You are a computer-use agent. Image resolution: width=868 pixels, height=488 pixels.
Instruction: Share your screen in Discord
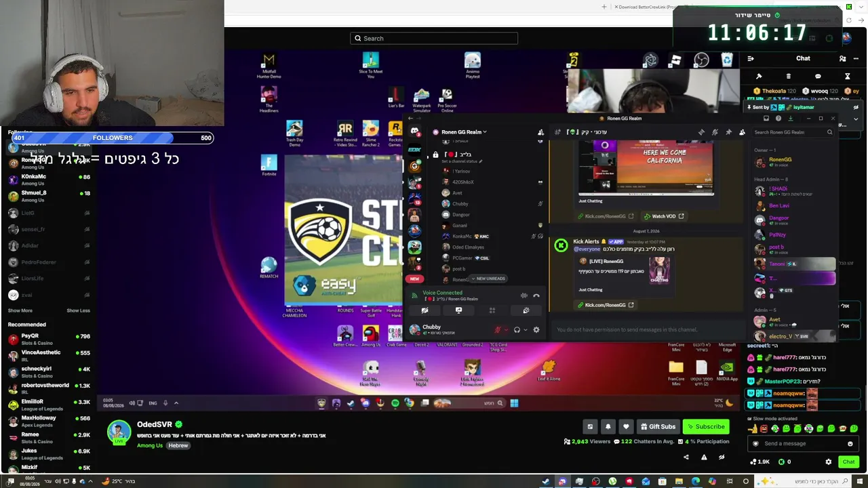click(458, 310)
